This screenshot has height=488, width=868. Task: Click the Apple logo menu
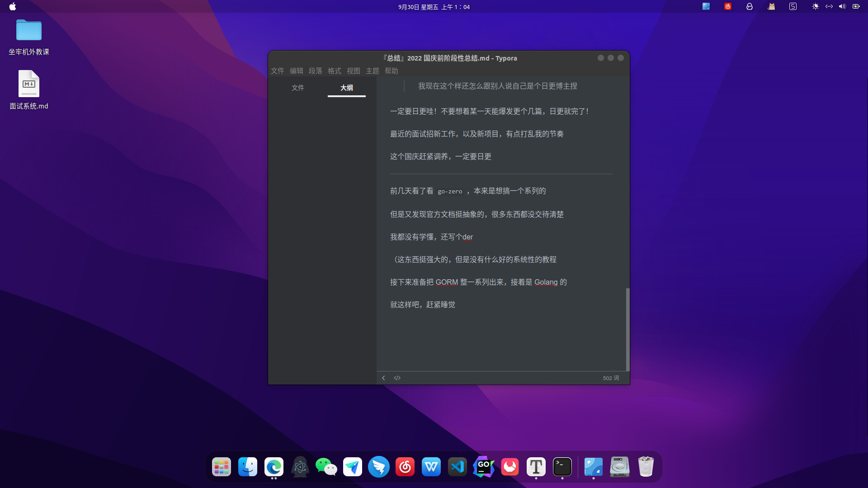pyautogui.click(x=13, y=6)
